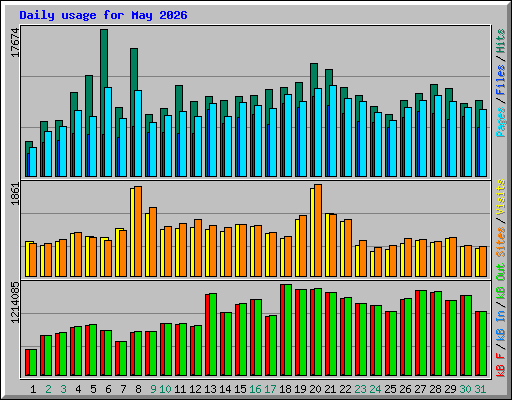Click day label 29 on x-axis

coord(450,389)
